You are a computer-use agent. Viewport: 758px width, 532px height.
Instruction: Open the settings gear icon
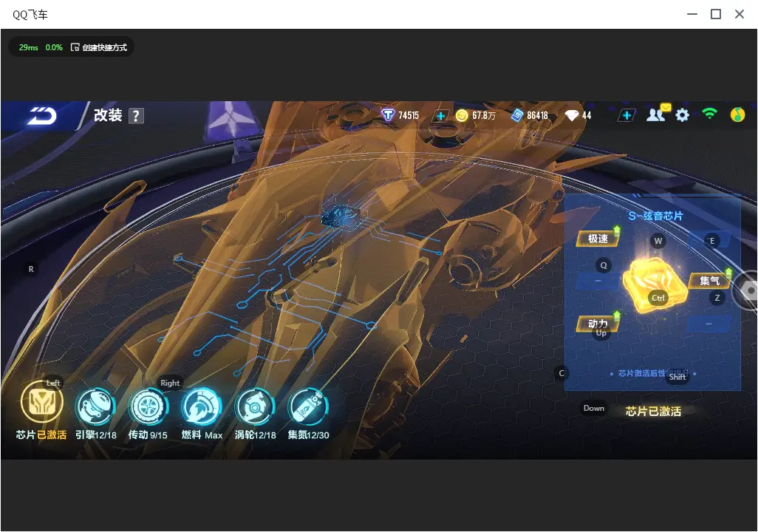pyautogui.click(x=682, y=115)
